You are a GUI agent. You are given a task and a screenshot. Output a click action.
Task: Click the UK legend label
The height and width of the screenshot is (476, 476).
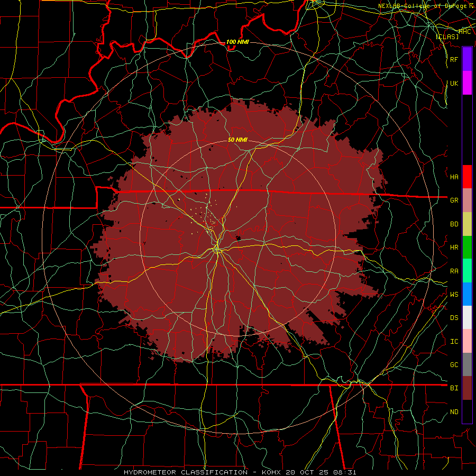454,83
